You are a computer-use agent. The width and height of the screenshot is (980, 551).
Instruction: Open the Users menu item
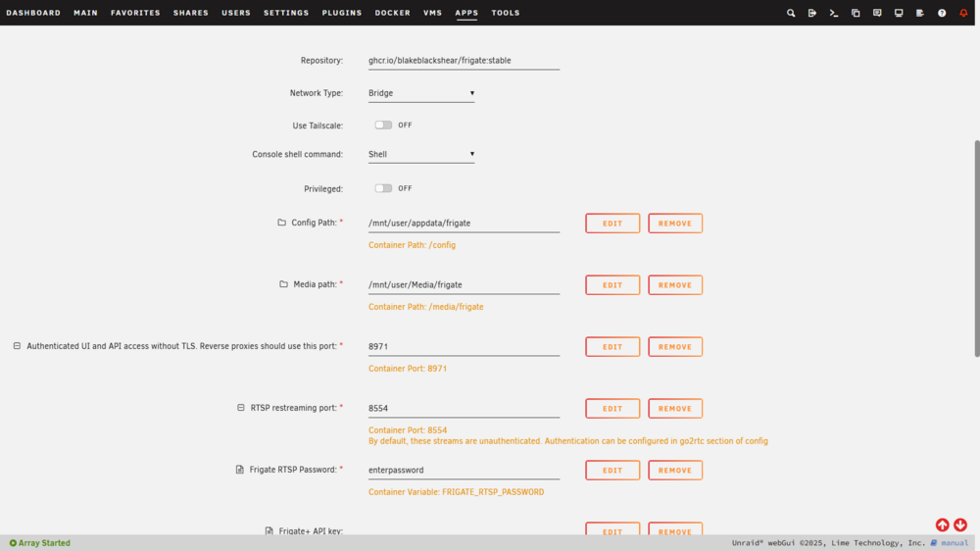pos(235,13)
